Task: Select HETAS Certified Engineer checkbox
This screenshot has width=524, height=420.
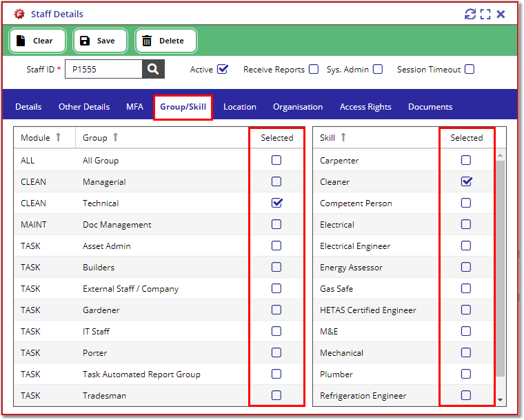Action: (466, 310)
